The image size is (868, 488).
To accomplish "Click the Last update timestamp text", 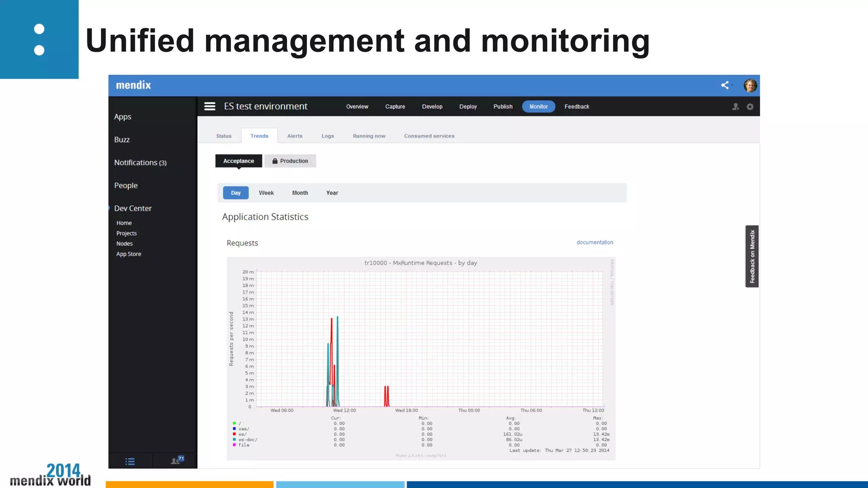I will [x=559, y=450].
